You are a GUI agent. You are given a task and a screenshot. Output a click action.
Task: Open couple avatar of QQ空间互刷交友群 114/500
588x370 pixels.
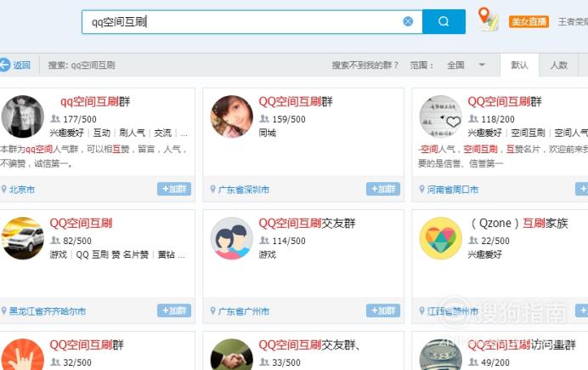point(232,238)
